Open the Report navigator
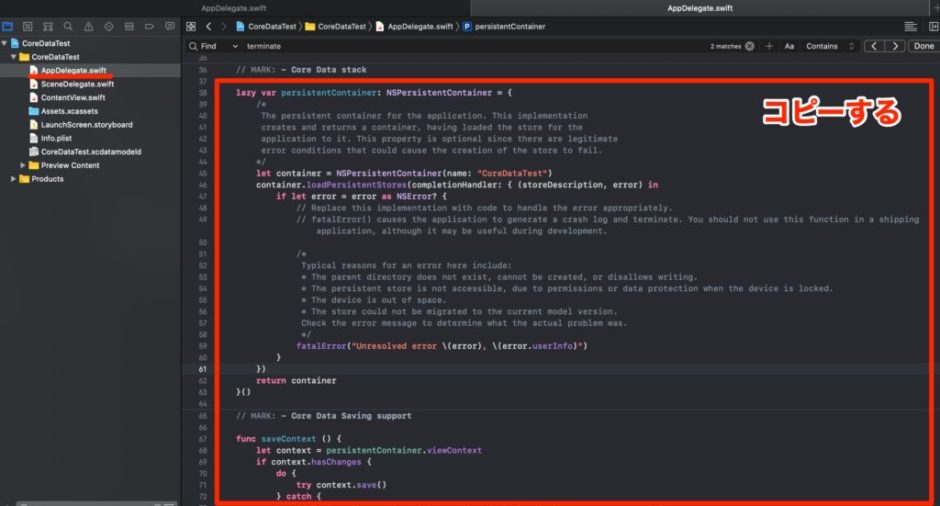The height and width of the screenshot is (506, 940). pyautogui.click(x=170, y=26)
